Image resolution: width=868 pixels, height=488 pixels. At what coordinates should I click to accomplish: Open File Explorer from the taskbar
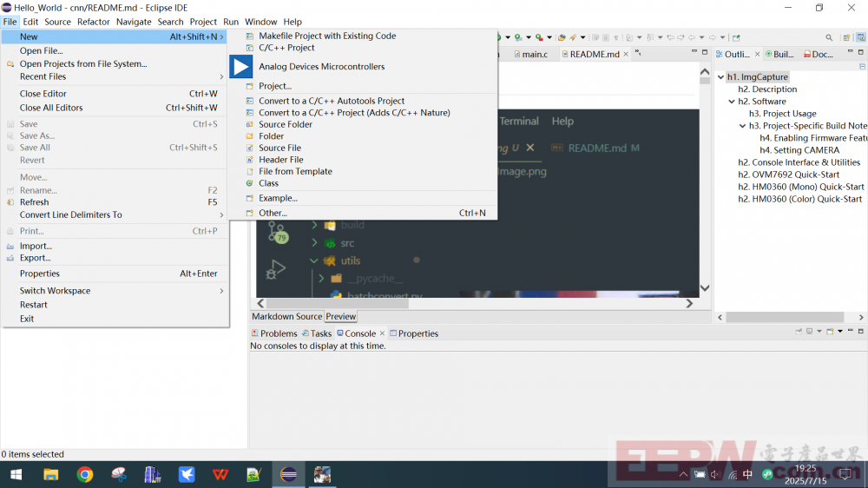(x=51, y=475)
